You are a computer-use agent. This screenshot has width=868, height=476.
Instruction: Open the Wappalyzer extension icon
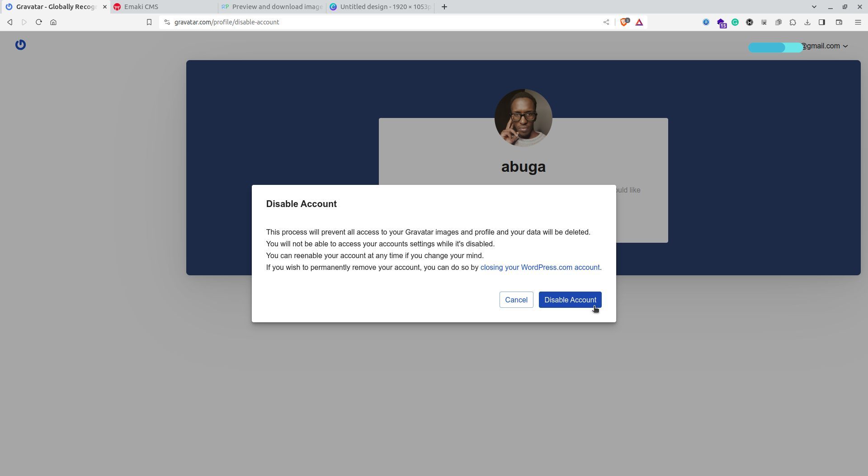click(x=750, y=22)
